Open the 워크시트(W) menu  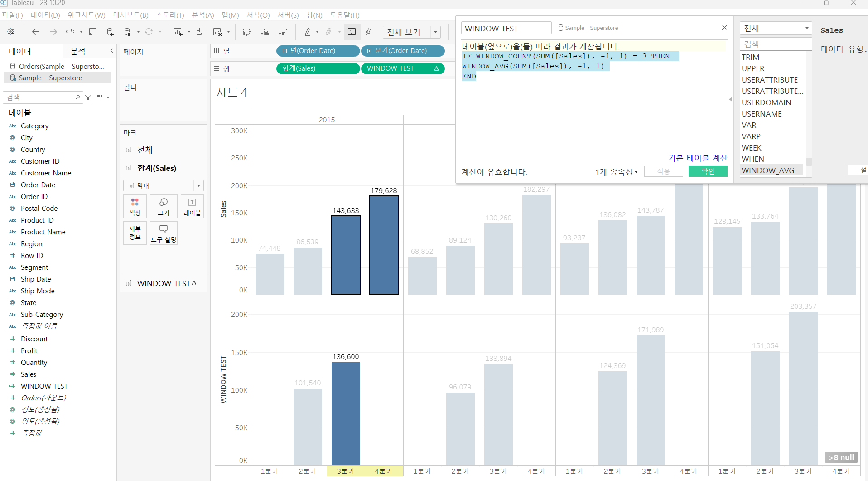87,15
